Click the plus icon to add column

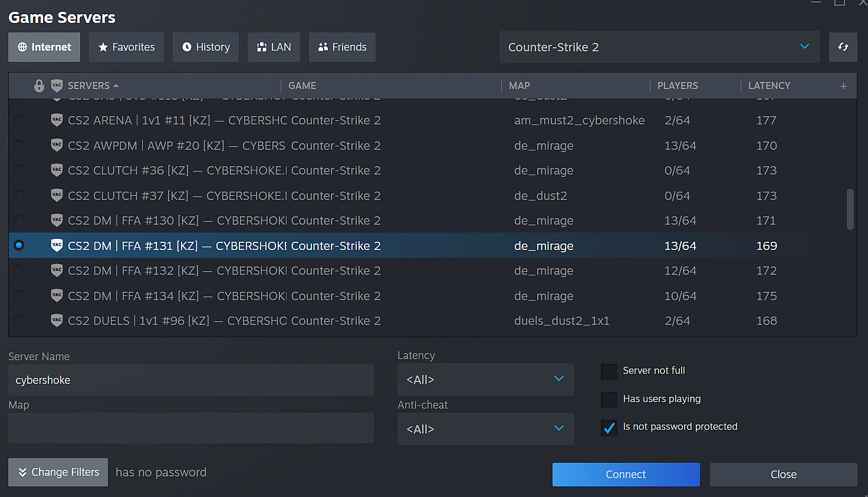pyautogui.click(x=843, y=86)
